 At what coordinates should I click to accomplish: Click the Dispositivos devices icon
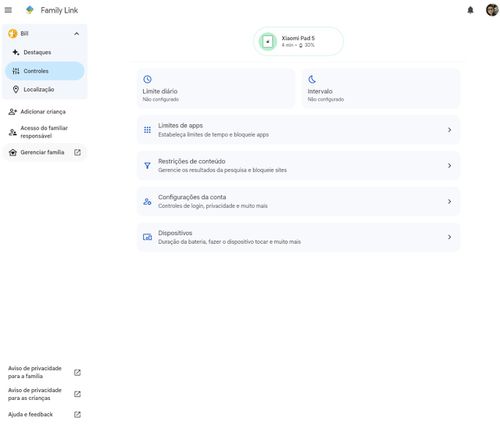tap(147, 237)
